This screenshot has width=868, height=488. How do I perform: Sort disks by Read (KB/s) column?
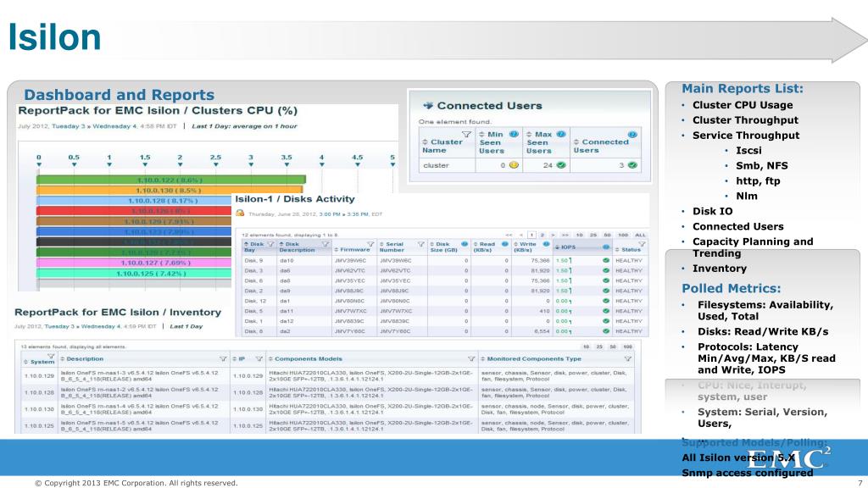pos(476,244)
